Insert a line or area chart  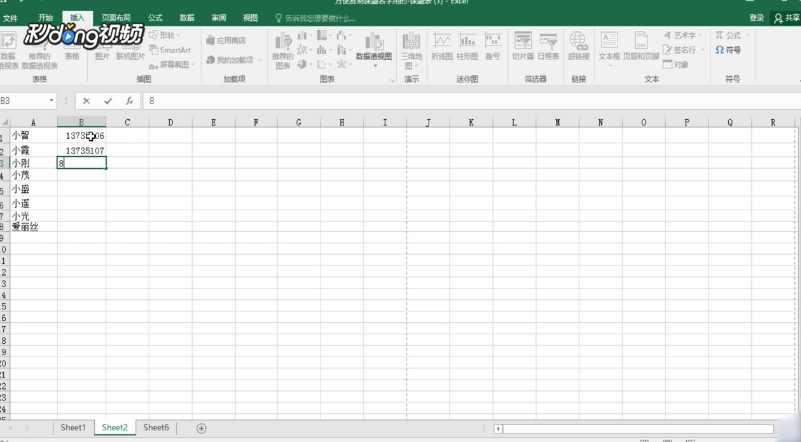point(303,50)
